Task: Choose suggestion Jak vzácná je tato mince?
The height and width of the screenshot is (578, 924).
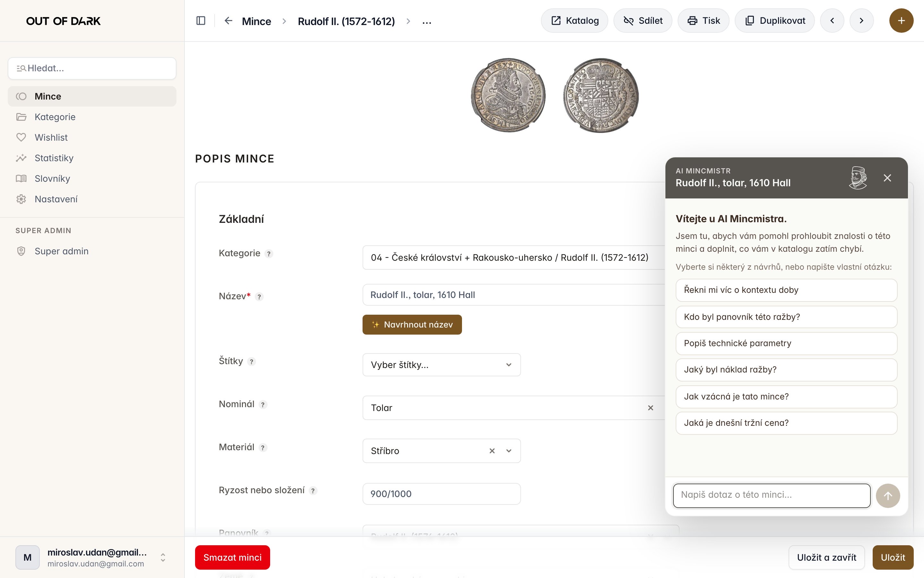Action: pyautogui.click(x=786, y=397)
